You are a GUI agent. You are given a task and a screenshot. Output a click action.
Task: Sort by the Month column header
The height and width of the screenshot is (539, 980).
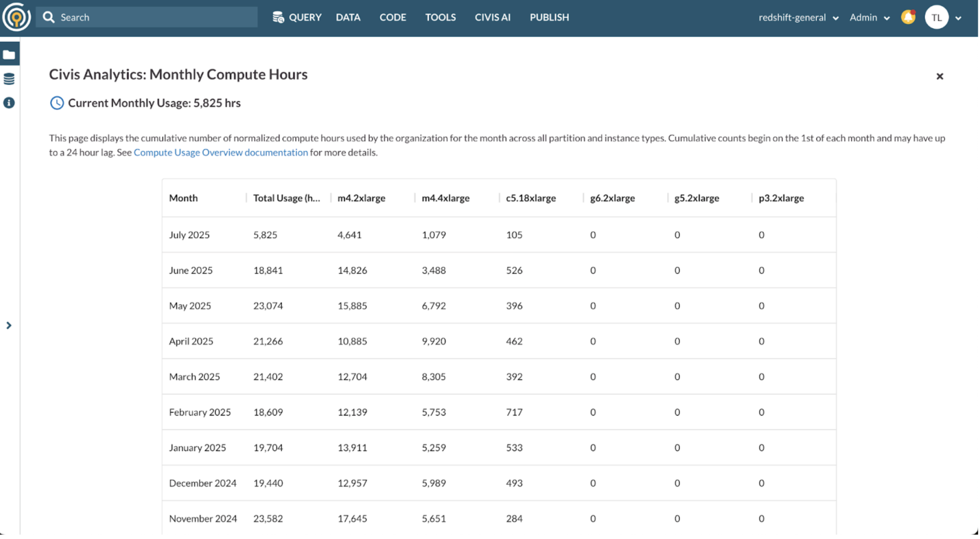(183, 198)
